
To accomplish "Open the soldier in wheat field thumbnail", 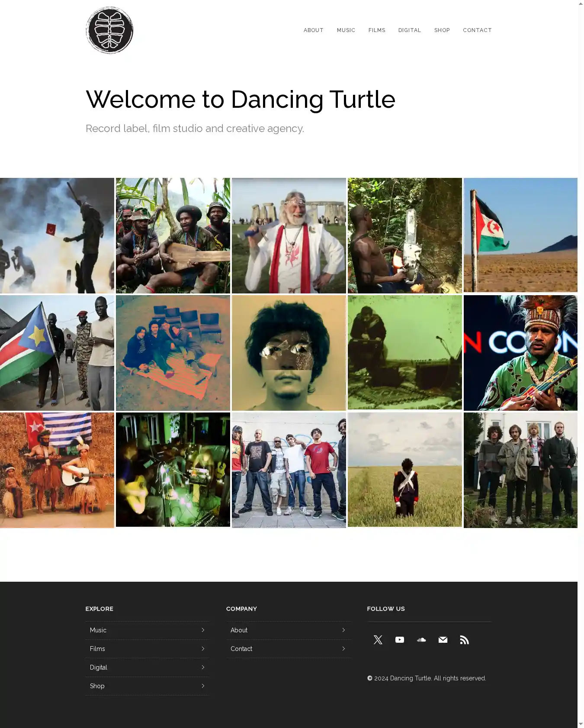I will (405, 470).
